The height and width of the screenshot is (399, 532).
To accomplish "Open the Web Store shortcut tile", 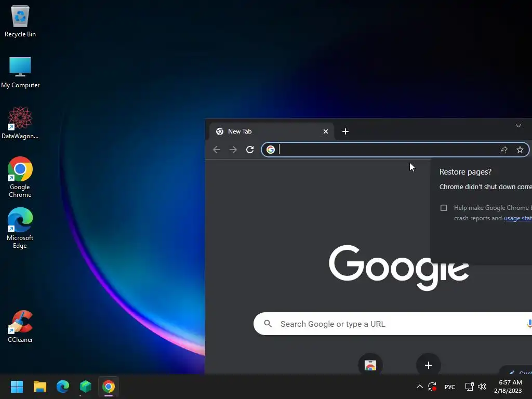I will [370, 365].
